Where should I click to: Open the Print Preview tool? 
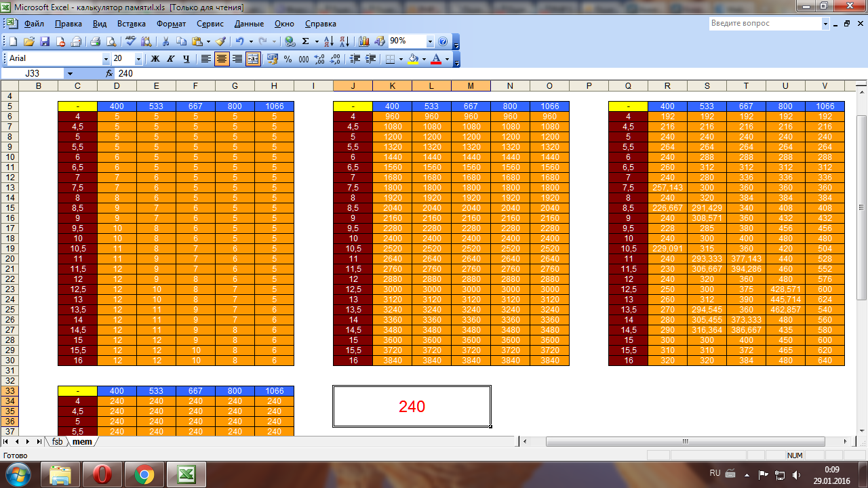tap(111, 41)
